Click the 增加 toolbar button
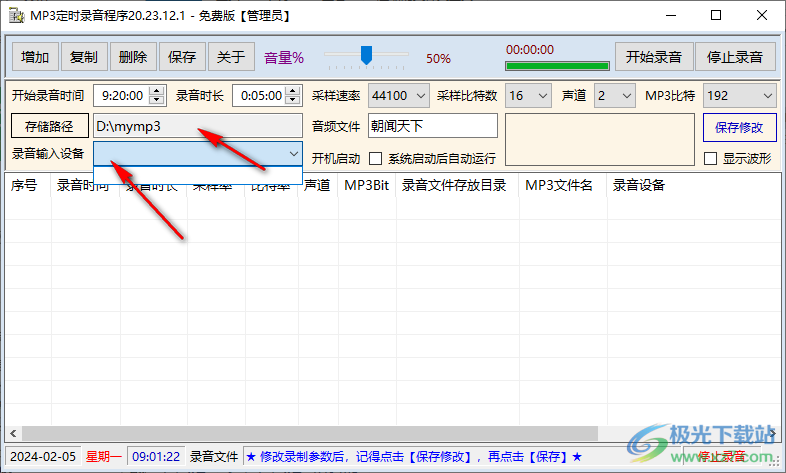The image size is (786, 473). (x=35, y=57)
